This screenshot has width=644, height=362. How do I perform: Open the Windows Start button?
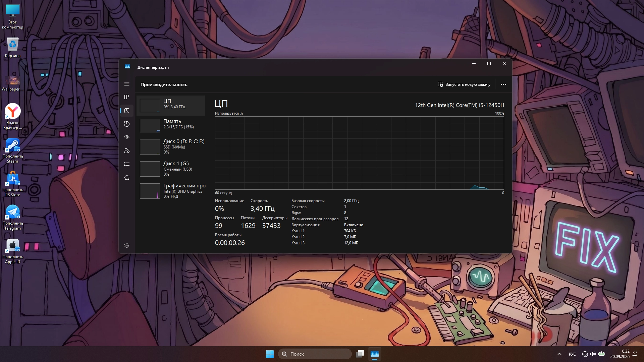(270, 354)
